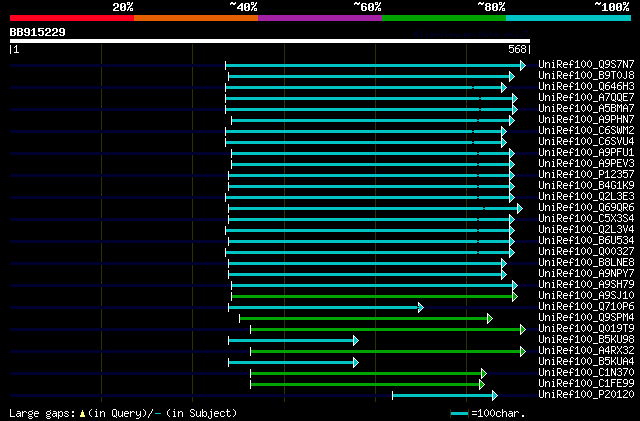This screenshot has height=421, width=640.
Task: Select the UniRef100_P20120 label
Action: (x=586, y=394)
